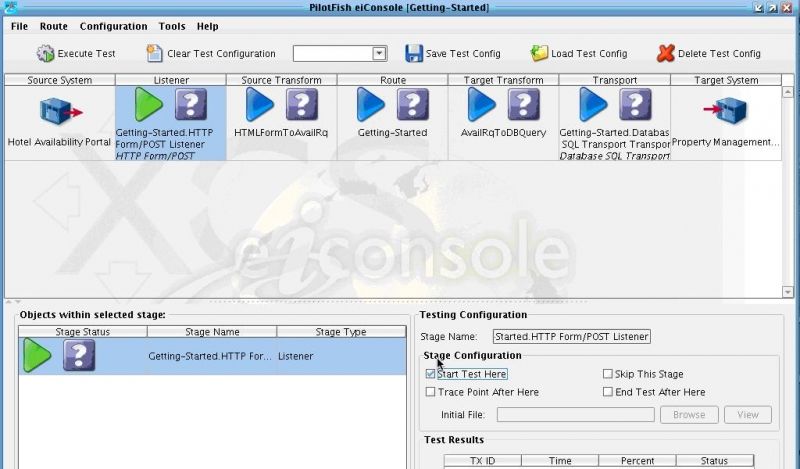Screen dimensions: 800x469
Task: Click the Percent column header in Test Results
Action: click(x=637, y=461)
